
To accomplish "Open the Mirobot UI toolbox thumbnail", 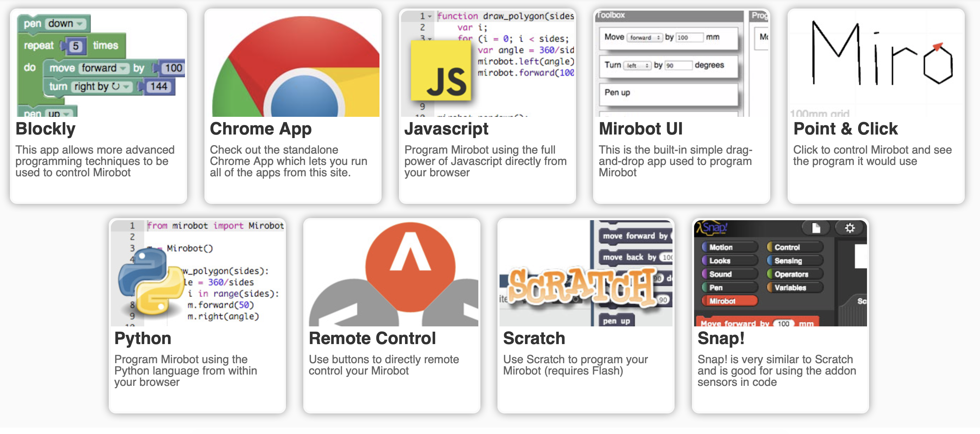I will [x=682, y=64].
